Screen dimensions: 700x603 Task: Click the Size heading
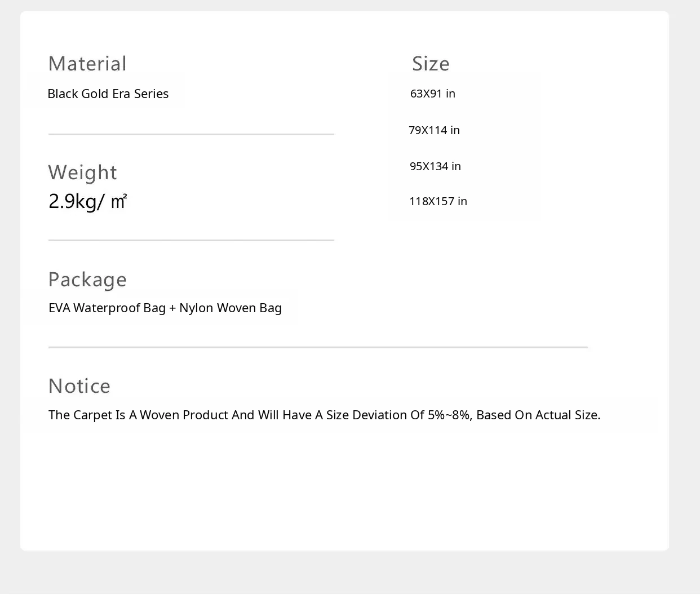pyautogui.click(x=431, y=64)
